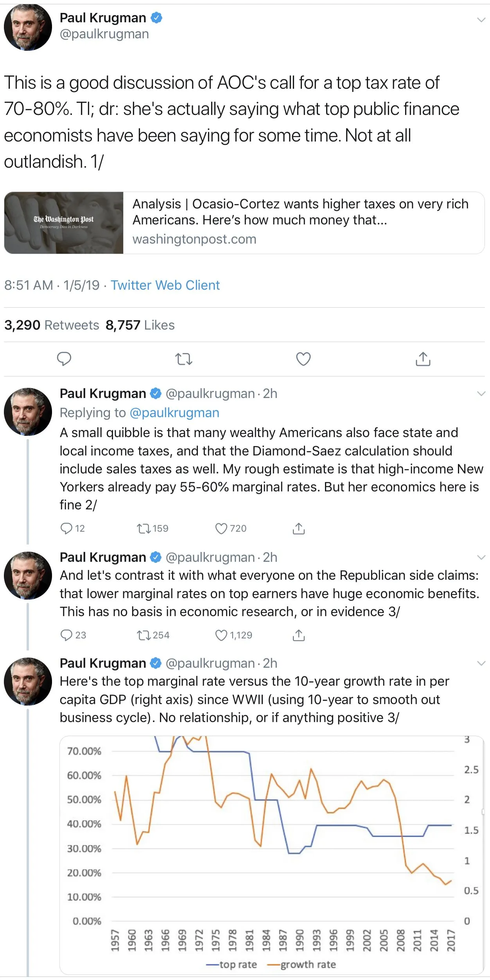The height and width of the screenshot is (980, 490).
Task: Open the main tweet's chevron options menu
Action: 481,20
